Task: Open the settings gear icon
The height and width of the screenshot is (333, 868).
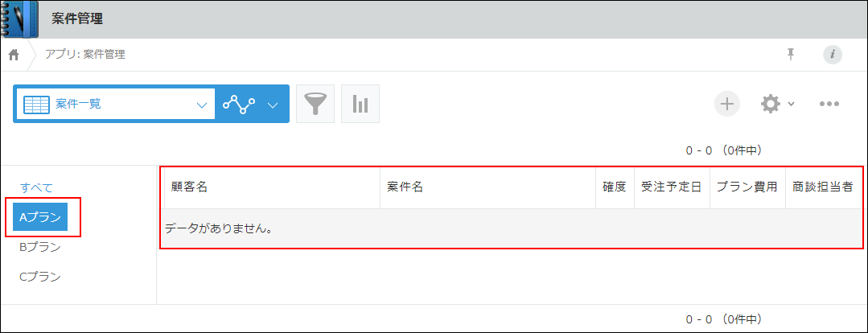Action: [771, 104]
